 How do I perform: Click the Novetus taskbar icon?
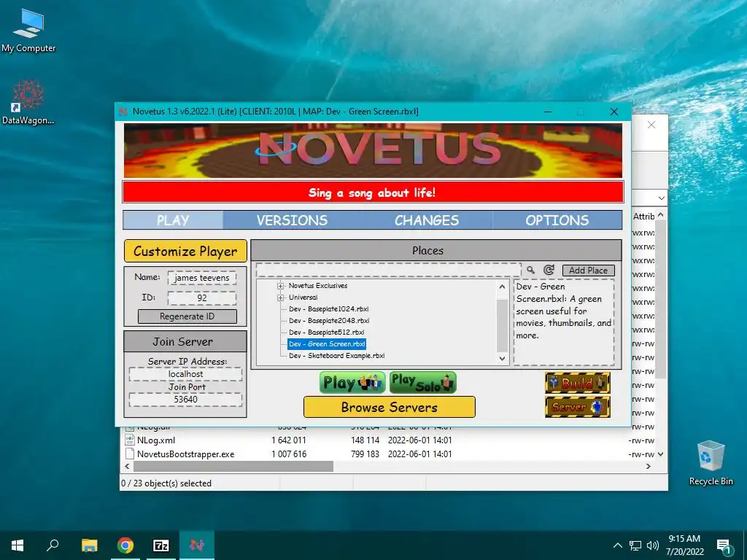(196, 545)
